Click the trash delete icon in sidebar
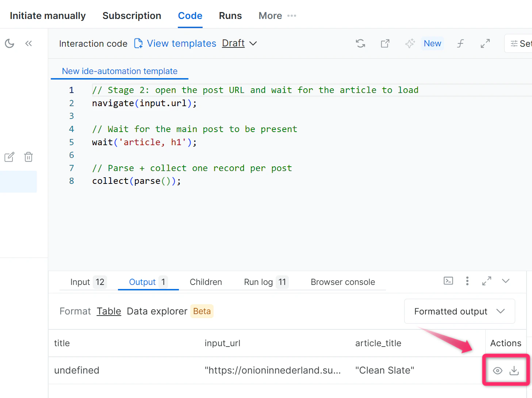The image size is (532, 398). pos(28,157)
